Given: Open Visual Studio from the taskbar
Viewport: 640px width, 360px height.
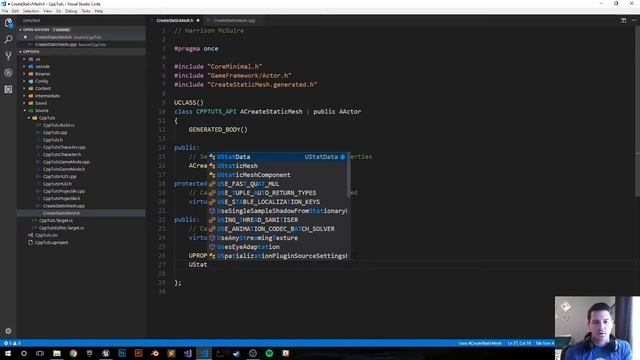Looking at the screenshot, I should [x=187, y=353].
